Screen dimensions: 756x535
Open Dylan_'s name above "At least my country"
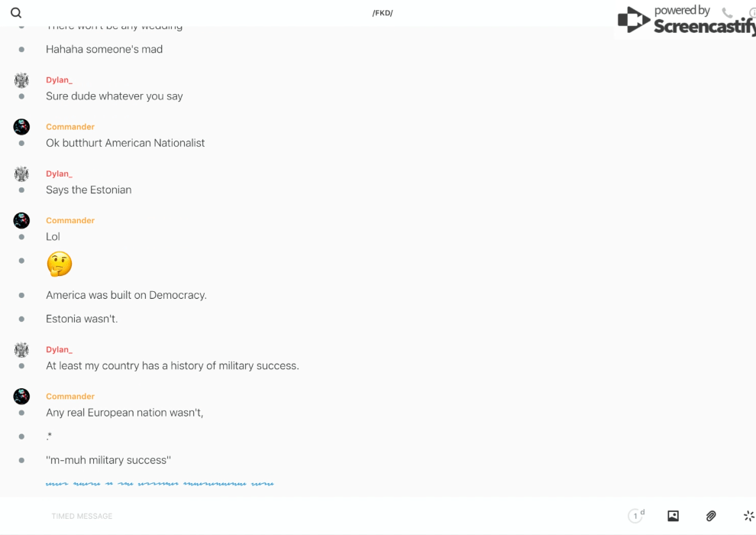(59, 350)
